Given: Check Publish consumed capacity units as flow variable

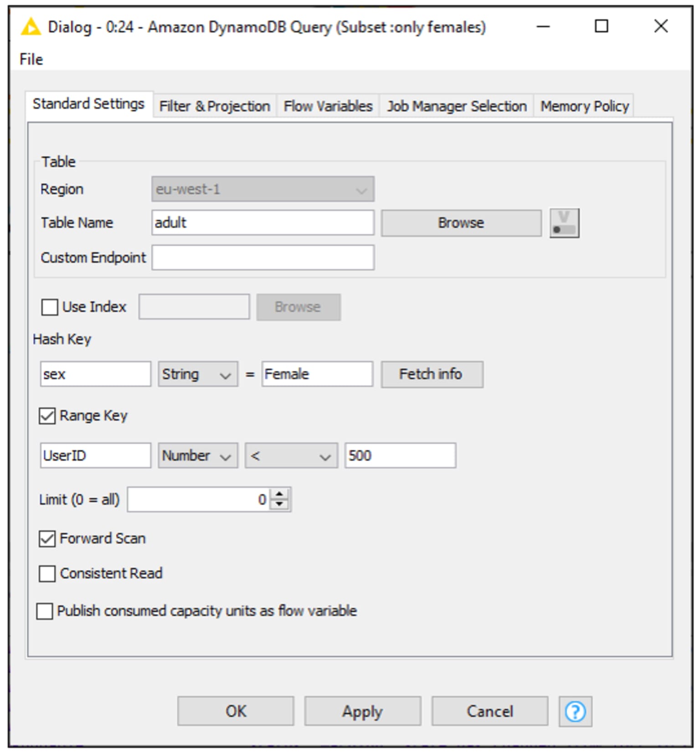Looking at the screenshot, I should (45, 611).
